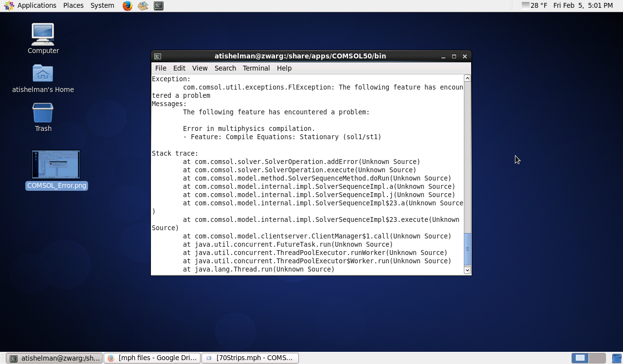Switch to the second workspace

(x=597, y=358)
